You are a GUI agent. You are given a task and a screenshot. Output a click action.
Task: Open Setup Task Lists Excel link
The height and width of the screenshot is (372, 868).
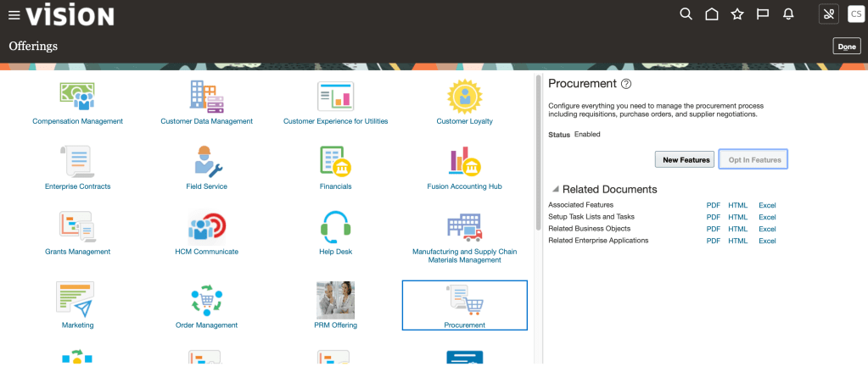(767, 217)
